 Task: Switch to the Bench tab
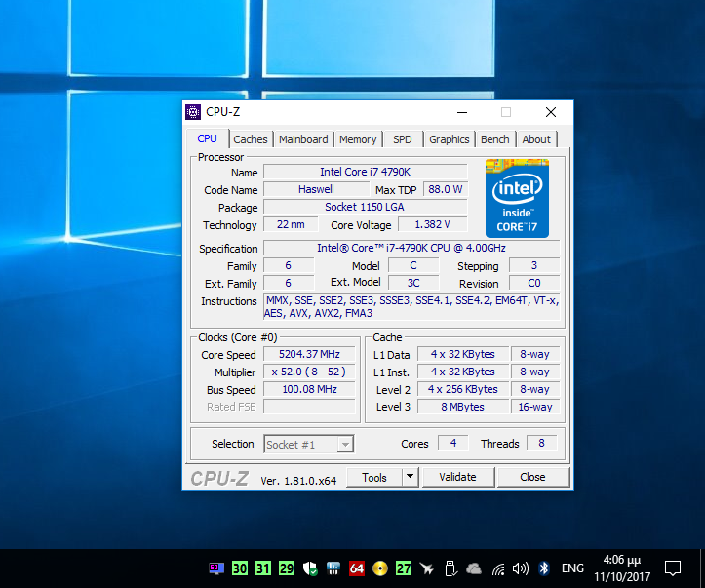tap(495, 139)
